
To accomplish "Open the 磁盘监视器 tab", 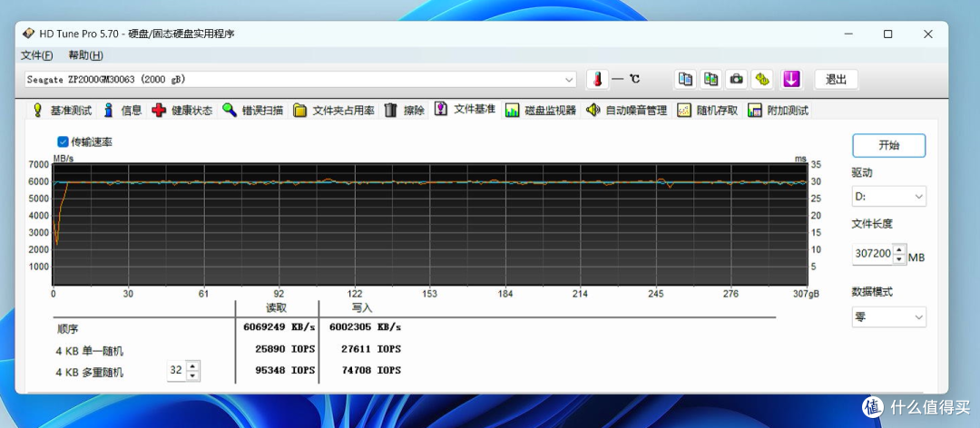I will tap(541, 111).
